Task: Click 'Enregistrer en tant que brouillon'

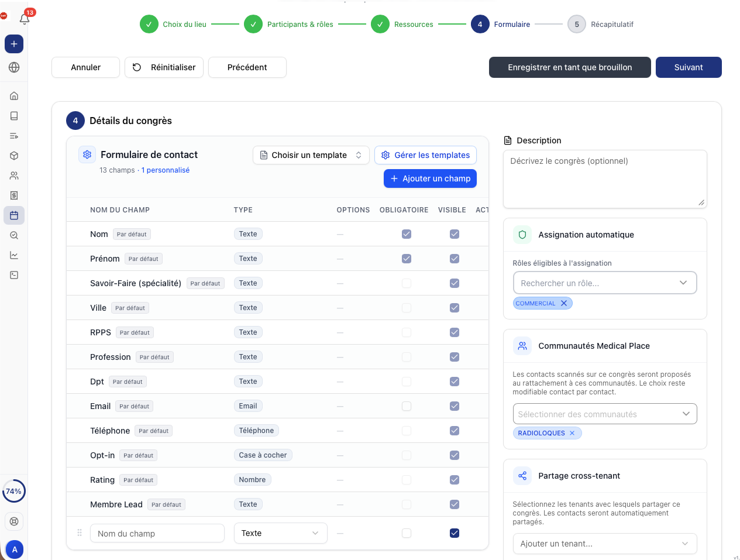Action: pos(570,67)
